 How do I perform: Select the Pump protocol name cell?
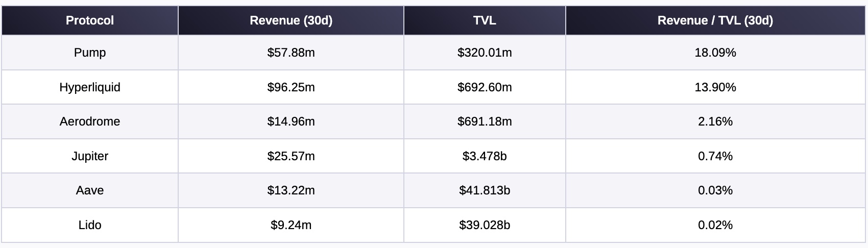pos(90,53)
